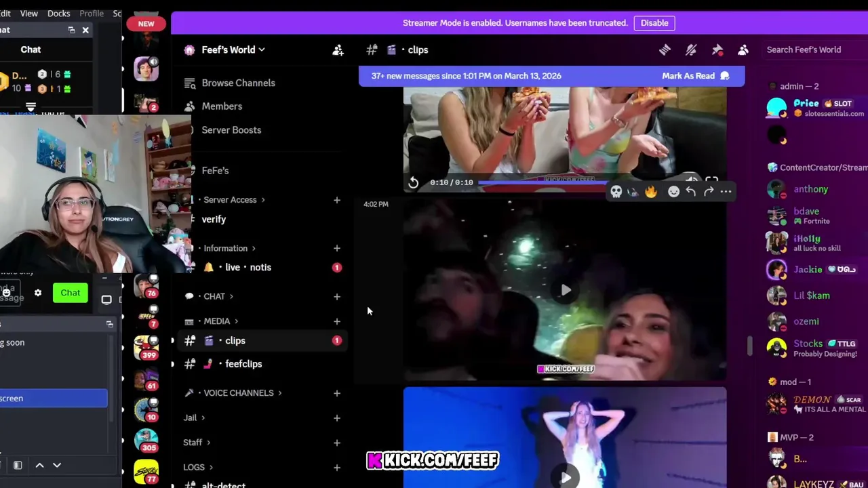Move source down in OBS sources toolbar

click(x=57, y=465)
